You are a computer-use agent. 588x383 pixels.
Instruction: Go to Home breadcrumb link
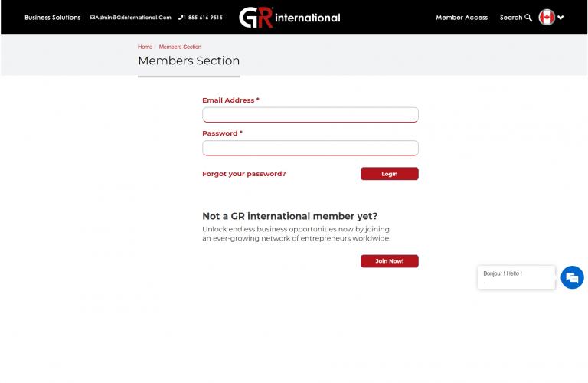coord(145,47)
